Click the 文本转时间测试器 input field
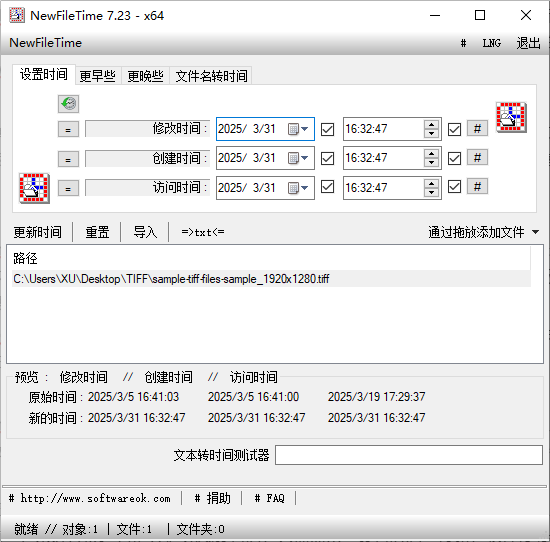550x542 pixels. click(409, 455)
